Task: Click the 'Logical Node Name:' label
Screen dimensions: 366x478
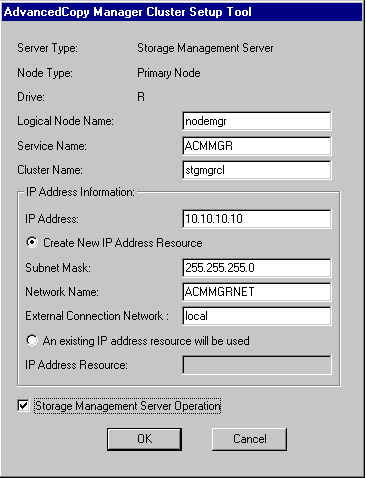Action: pyautogui.click(x=65, y=121)
